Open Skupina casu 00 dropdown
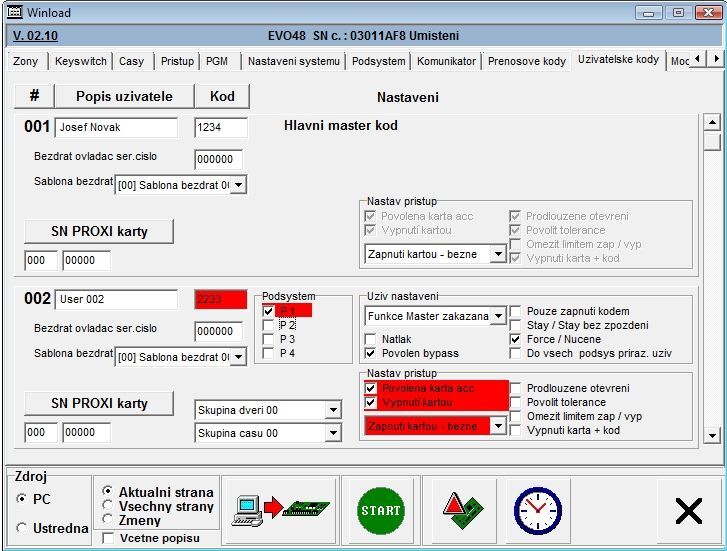Viewport: 727px width, 551px height. [x=332, y=434]
